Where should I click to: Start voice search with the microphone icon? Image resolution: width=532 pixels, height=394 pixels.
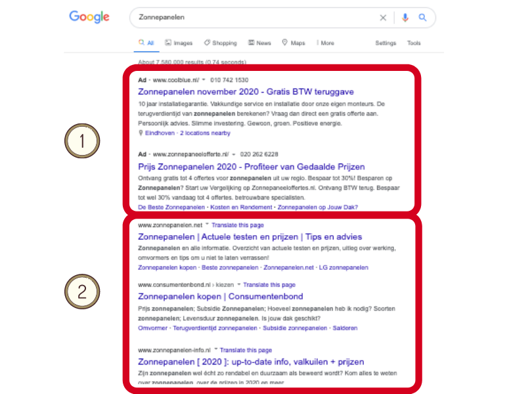[405, 18]
